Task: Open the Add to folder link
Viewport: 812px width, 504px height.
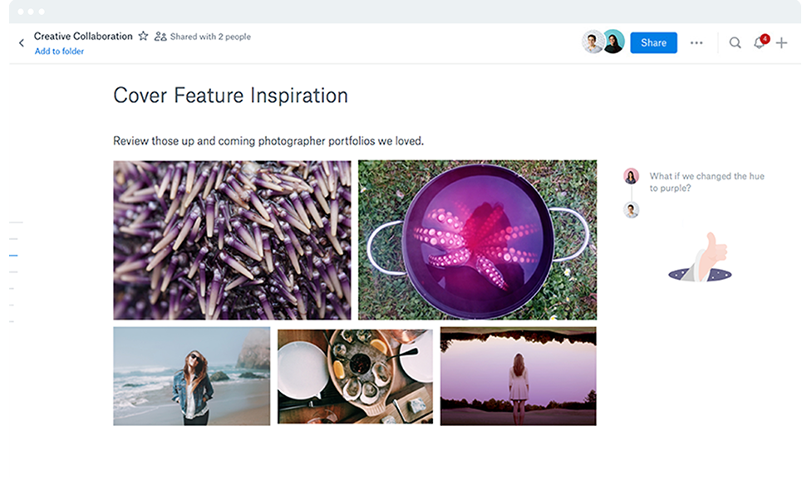Action: [57, 51]
